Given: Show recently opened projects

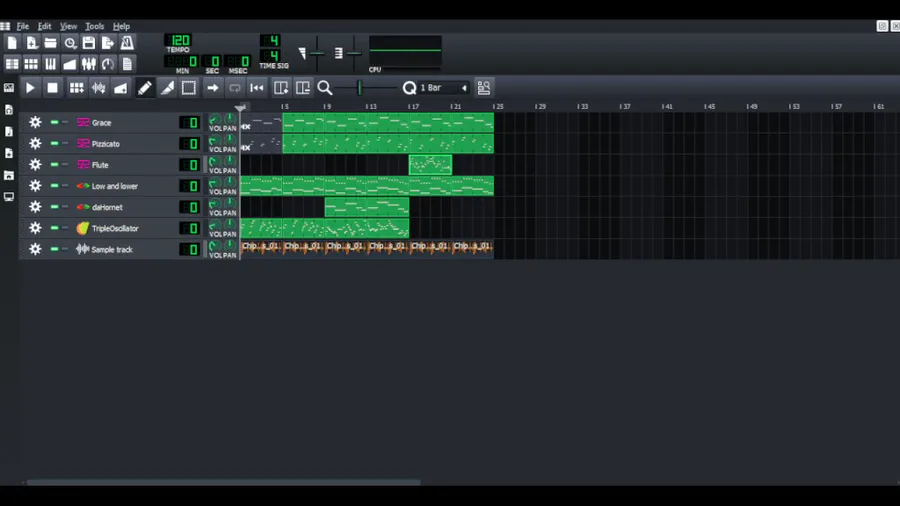Looking at the screenshot, I should [x=70, y=43].
